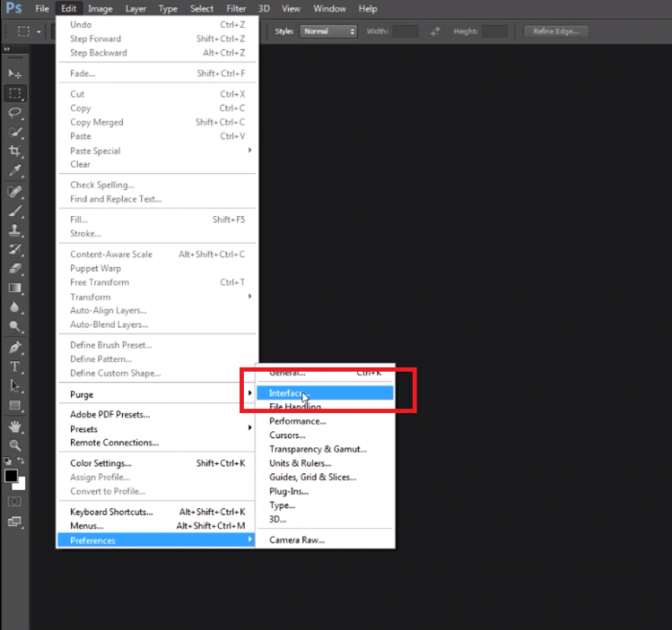Select the Zoom tool

pos(14,446)
